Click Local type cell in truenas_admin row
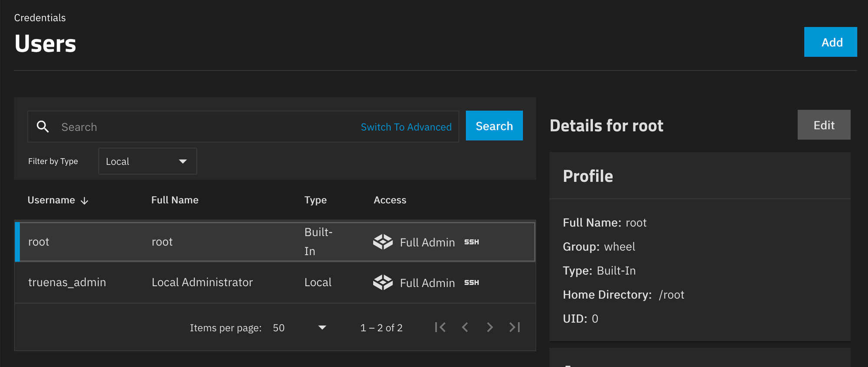This screenshot has height=367, width=868. point(318,282)
